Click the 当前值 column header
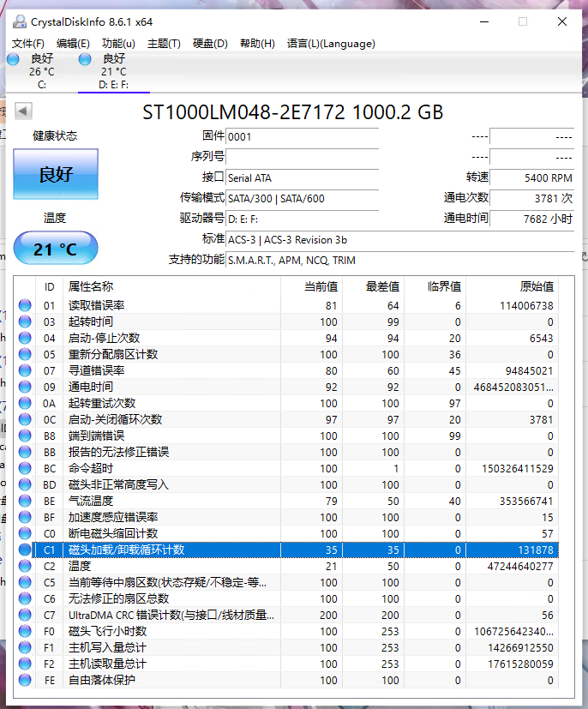The image size is (588, 709). [311, 286]
